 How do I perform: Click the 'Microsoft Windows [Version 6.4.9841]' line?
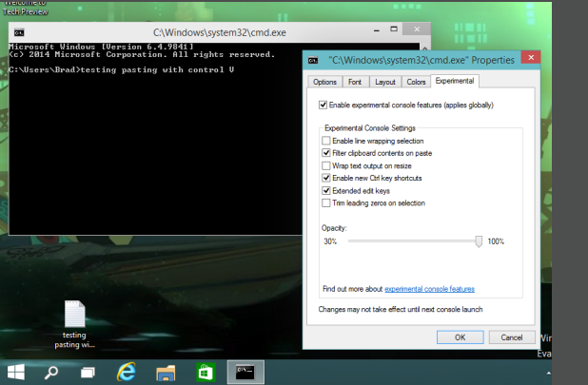coord(101,47)
